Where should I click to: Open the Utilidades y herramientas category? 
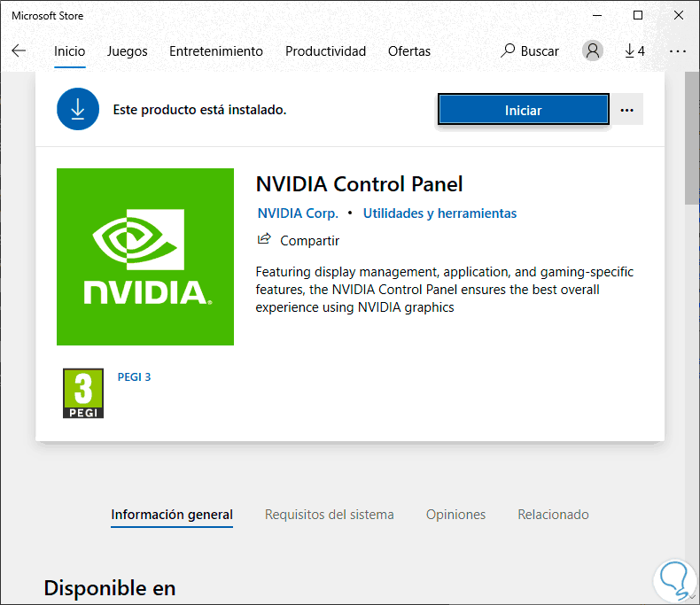pos(439,213)
